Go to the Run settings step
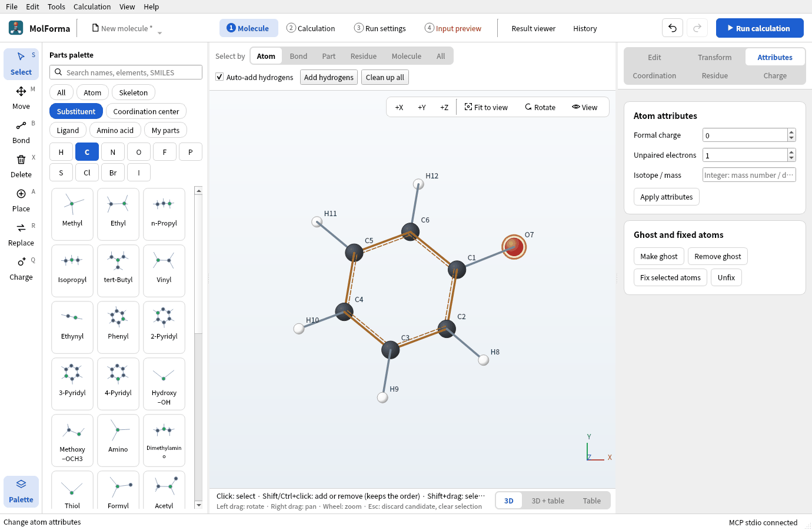Image resolution: width=812 pixels, height=530 pixels. pos(380,28)
